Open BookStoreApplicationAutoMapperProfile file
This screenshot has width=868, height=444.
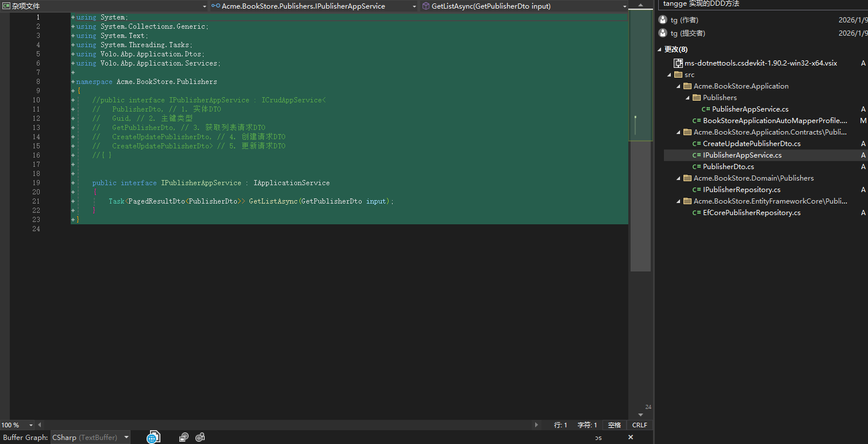775,121
